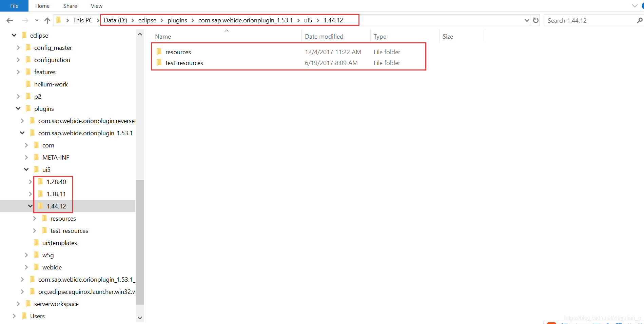The height and width of the screenshot is (324, 644).
Task: Click plugins breadcrumb in address bar
Action: coord(177,20)
